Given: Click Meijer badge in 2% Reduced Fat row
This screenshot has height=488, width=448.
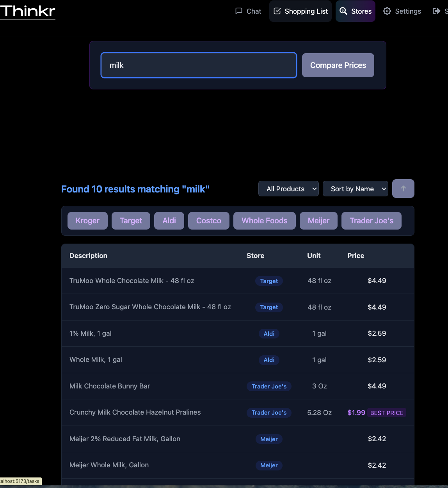Looking at the screenshot, I should click(x=269, y=439).
